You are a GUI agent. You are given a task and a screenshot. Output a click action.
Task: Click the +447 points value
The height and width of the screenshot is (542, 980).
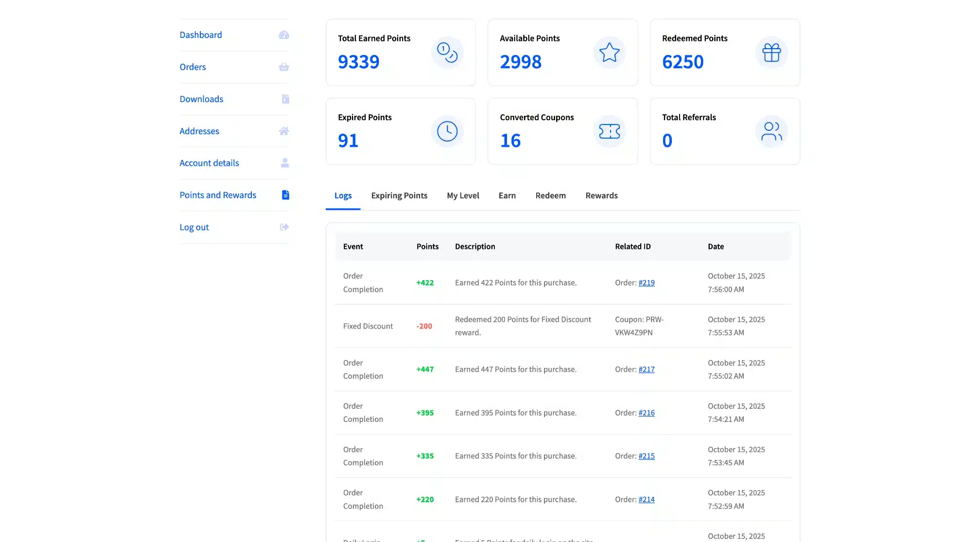click(425, 369)
